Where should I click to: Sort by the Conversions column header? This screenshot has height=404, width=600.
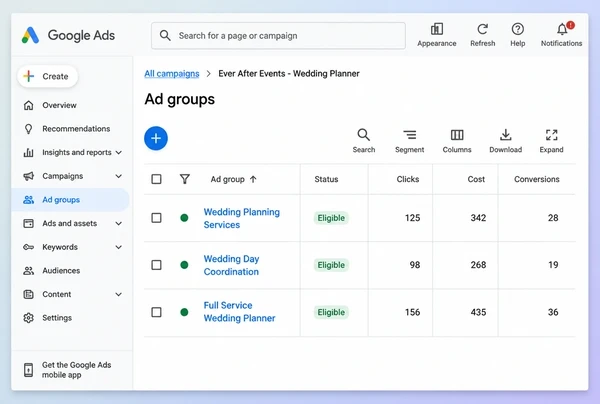[536, 179]
